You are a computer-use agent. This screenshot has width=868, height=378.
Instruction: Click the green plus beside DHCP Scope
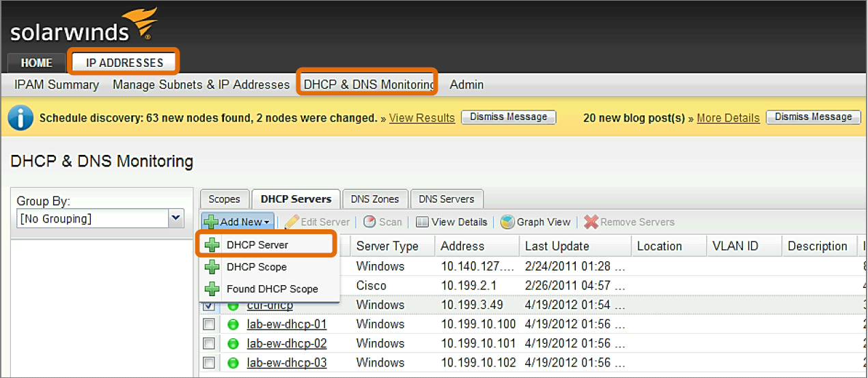pyautogui.click(x=212, y=267)
